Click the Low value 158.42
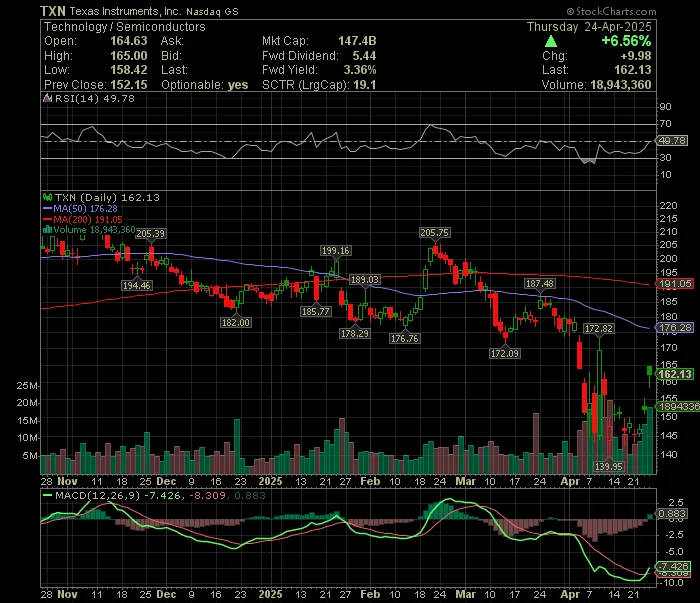 coord(129,70)
